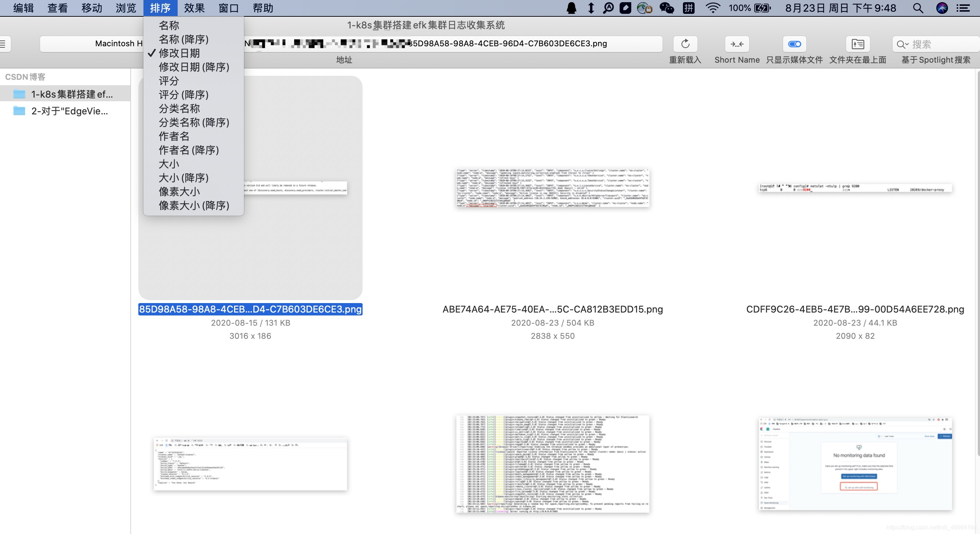The image size is (980, 534).
Task: Click the Spotlight magnifier in menu bar
Action: pos(918,8)
